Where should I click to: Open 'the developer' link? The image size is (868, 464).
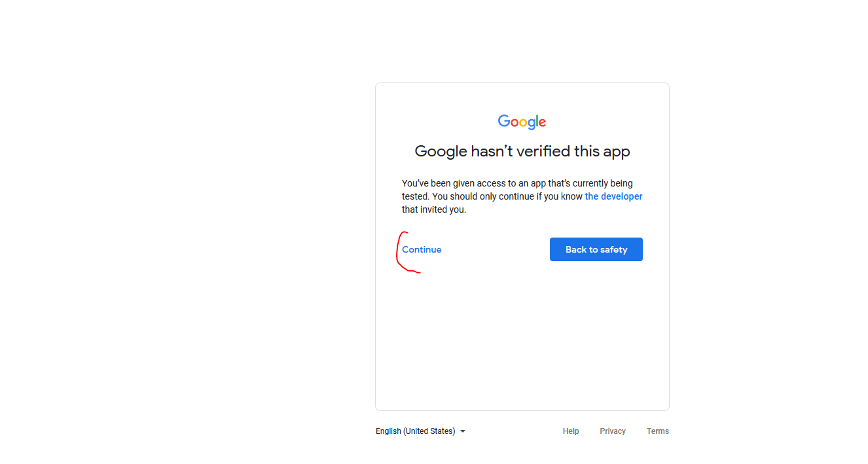click(613, 196)
